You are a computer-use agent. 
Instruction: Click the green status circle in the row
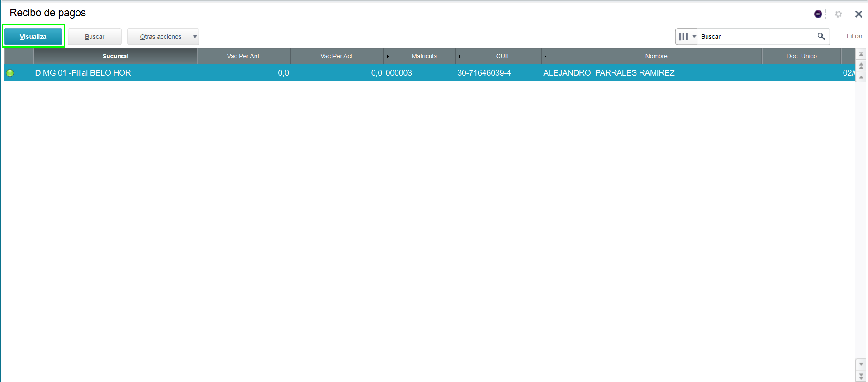pyautogui.click(x=10, y=73)
